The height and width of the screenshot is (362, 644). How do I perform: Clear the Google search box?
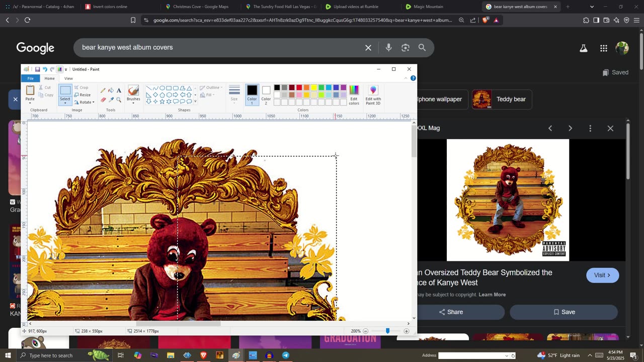(368, 48)
